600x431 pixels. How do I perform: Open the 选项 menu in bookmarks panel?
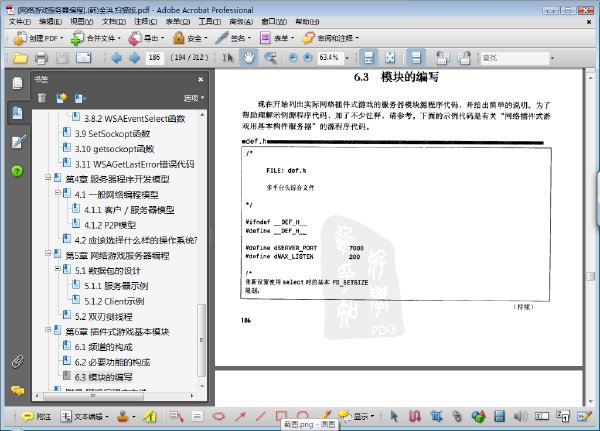[194, 98]
